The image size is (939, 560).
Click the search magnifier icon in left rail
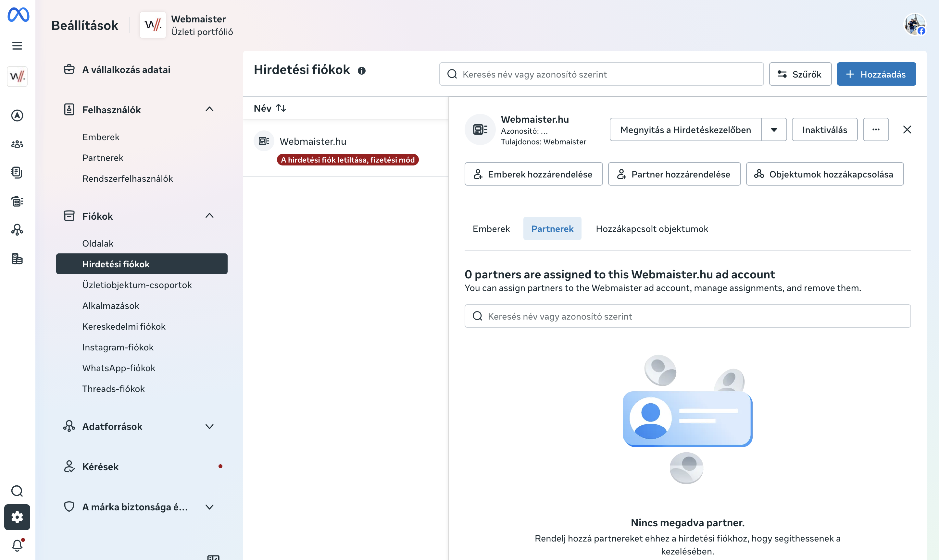[17, 491]
